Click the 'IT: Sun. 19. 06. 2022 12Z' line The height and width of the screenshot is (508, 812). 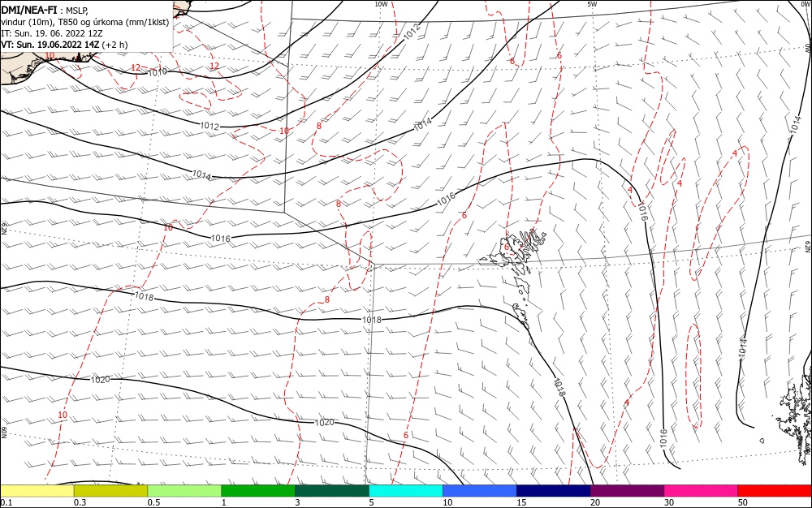(x=52, y=33)
